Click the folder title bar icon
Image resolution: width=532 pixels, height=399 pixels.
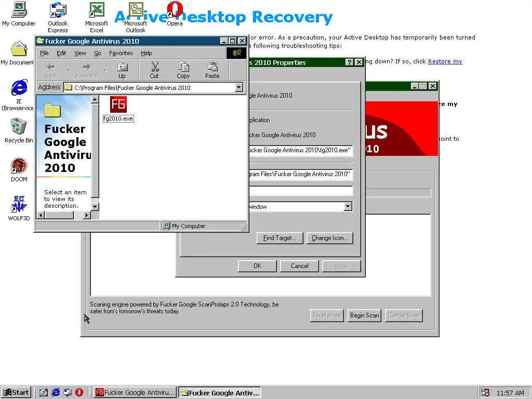click(x=41, y=41)
